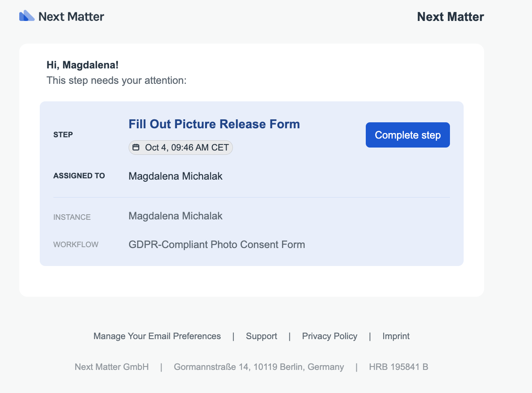Click the WORKFLOW label
This screenshot has height=393, width=532.
point(76,245)
